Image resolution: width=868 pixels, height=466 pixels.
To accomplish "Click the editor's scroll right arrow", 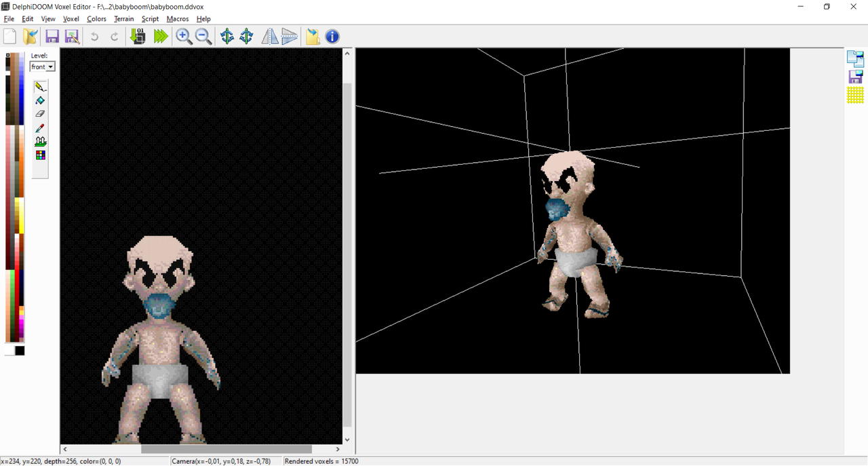I will pyautogui.click(x=338, y=449).
